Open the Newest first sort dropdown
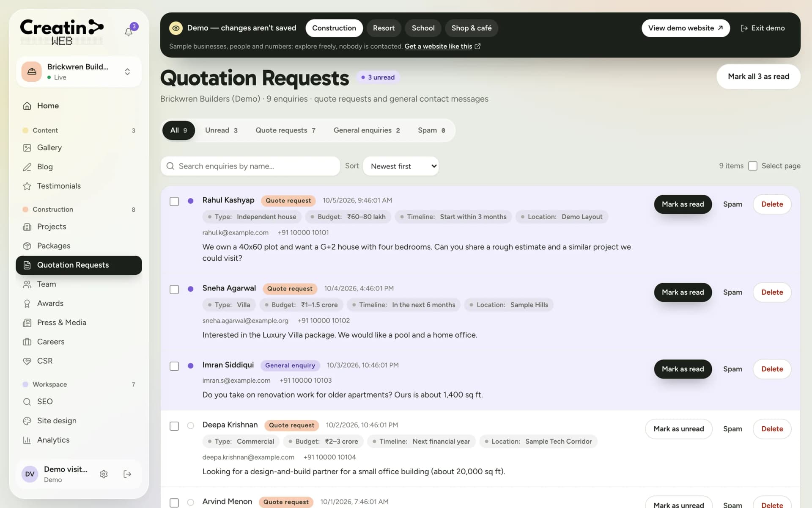812x508 pixels. (401, 166)
